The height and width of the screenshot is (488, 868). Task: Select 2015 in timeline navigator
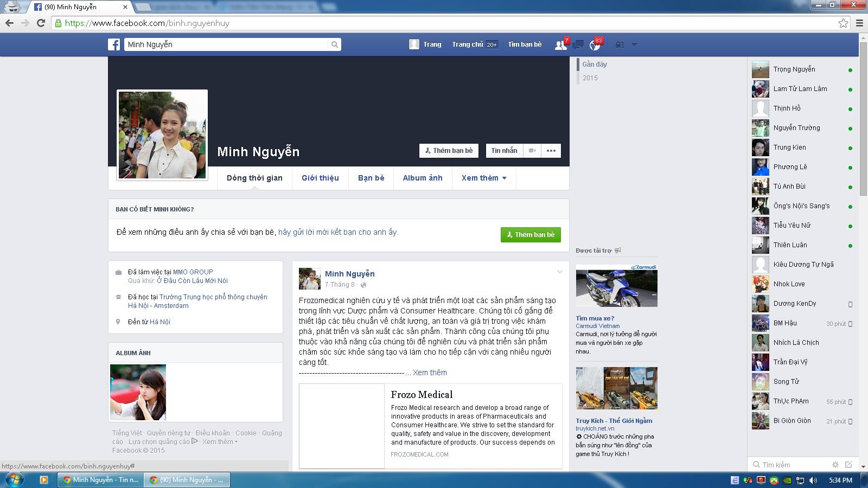[x=590, y=78]
